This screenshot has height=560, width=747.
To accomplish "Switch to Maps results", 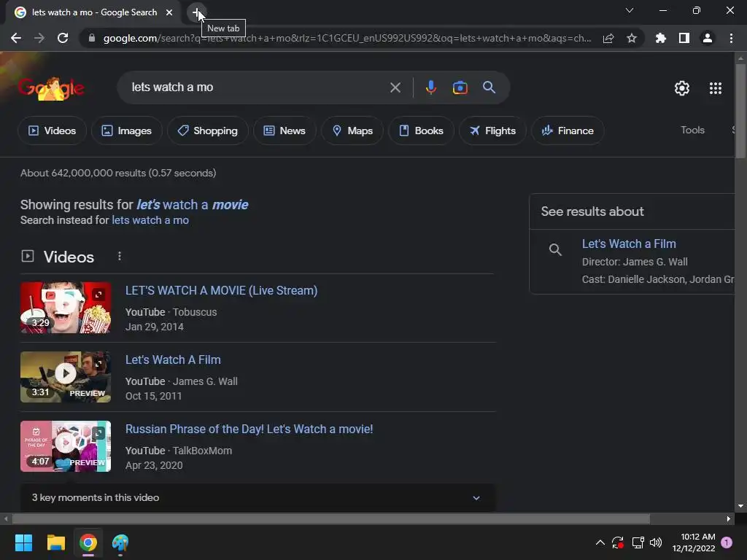I will pyautogui.click(x=352, y=131).
